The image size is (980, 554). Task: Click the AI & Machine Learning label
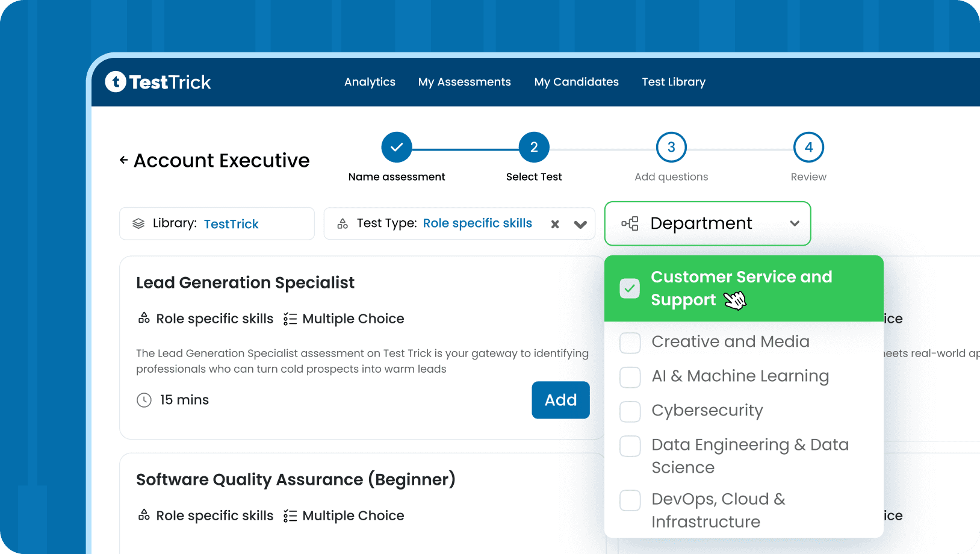coord(740,376)
